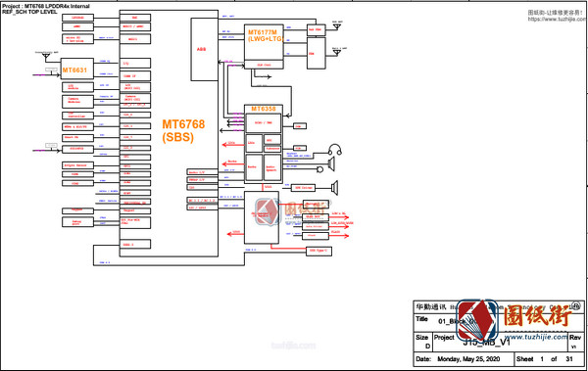Image resolution: width=588 pixels, height=371 pixels.
Task: Click the MT6631 connectivity chip block
Action: coord(76,69)
